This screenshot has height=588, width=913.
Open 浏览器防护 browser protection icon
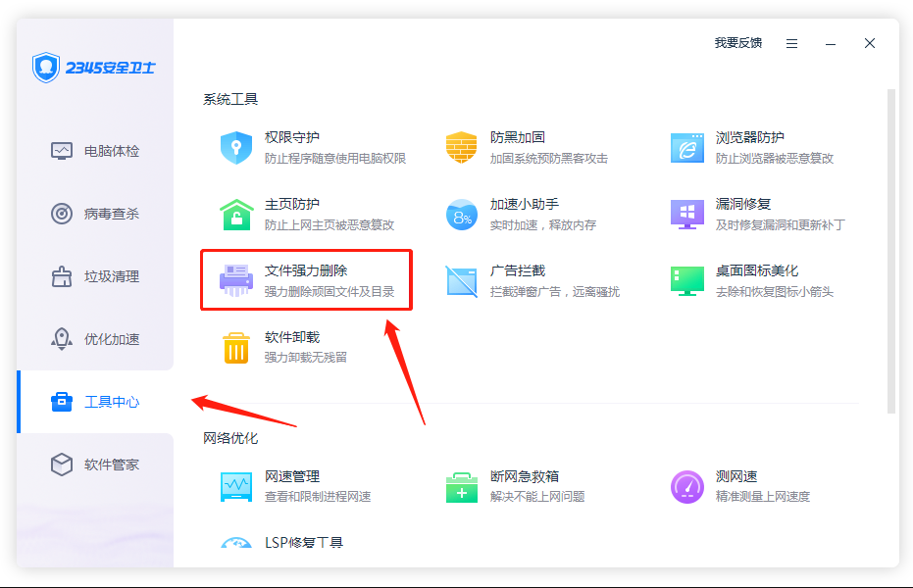pyautogui.click(x=686, y=147)
